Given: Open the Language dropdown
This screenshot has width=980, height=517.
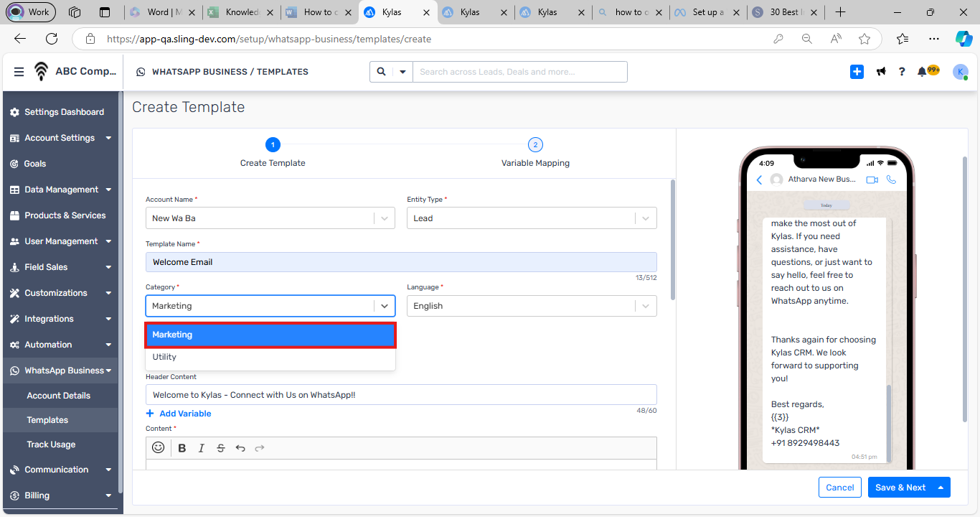Looking at the screenshot, I should tap(532, 306).
